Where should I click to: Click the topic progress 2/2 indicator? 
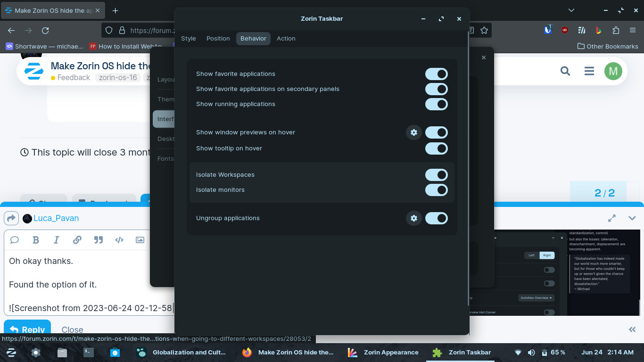click(604, 193)
